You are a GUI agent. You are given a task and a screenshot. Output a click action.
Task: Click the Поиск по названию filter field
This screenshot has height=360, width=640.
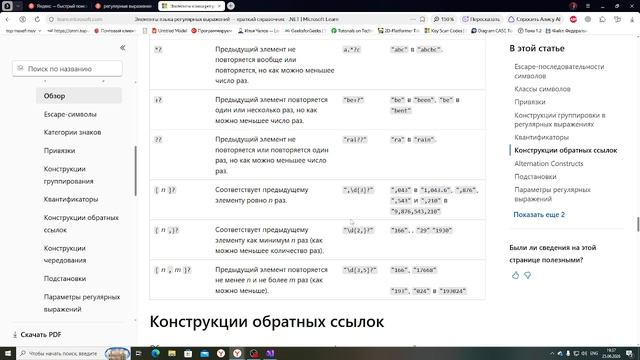67,69
